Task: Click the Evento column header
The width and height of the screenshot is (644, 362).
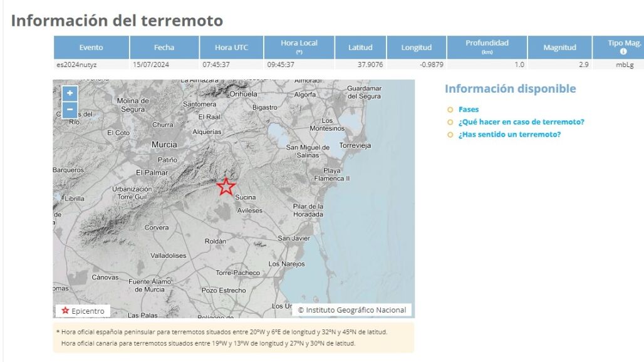Action: point(91,48)
